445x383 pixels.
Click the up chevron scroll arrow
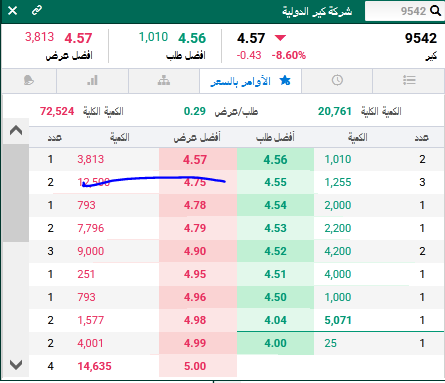pos(16,130)
